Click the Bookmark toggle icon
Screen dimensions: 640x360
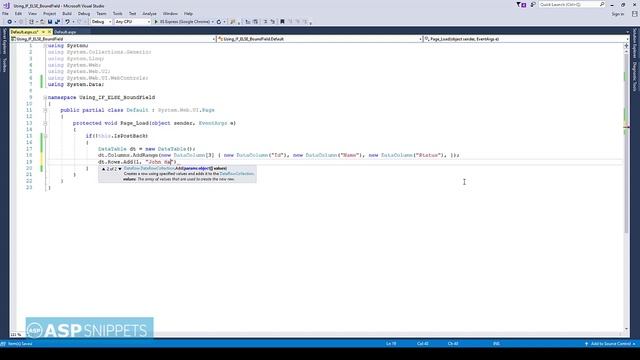282,22
